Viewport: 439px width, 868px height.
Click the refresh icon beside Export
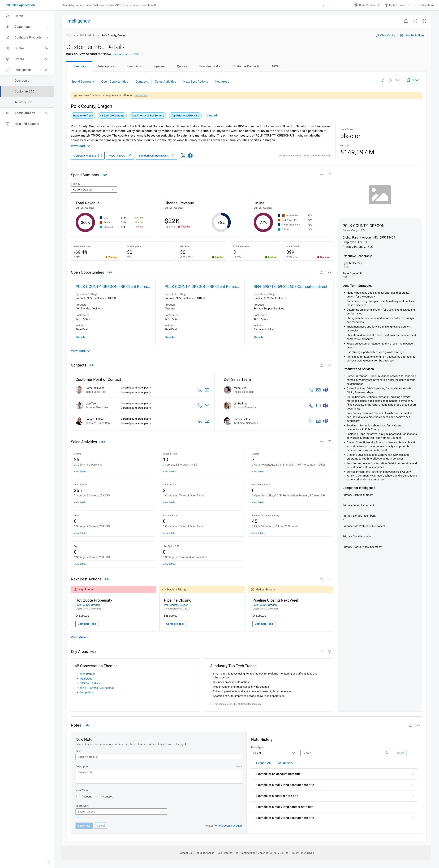point(382,80)
